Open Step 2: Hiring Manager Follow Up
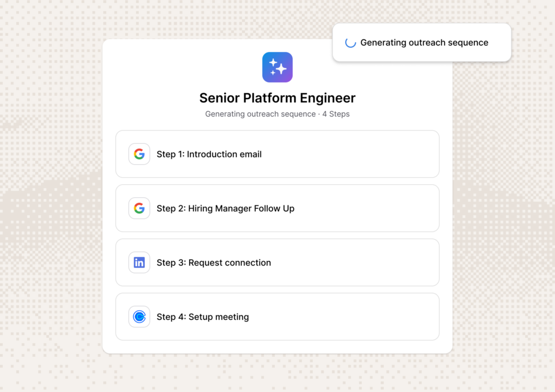555x392 pixels. point(277,208)
